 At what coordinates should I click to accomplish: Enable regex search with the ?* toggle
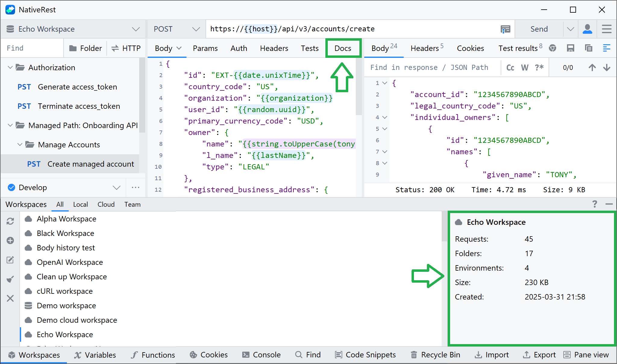pyautogui.click(x=539, y=67)
